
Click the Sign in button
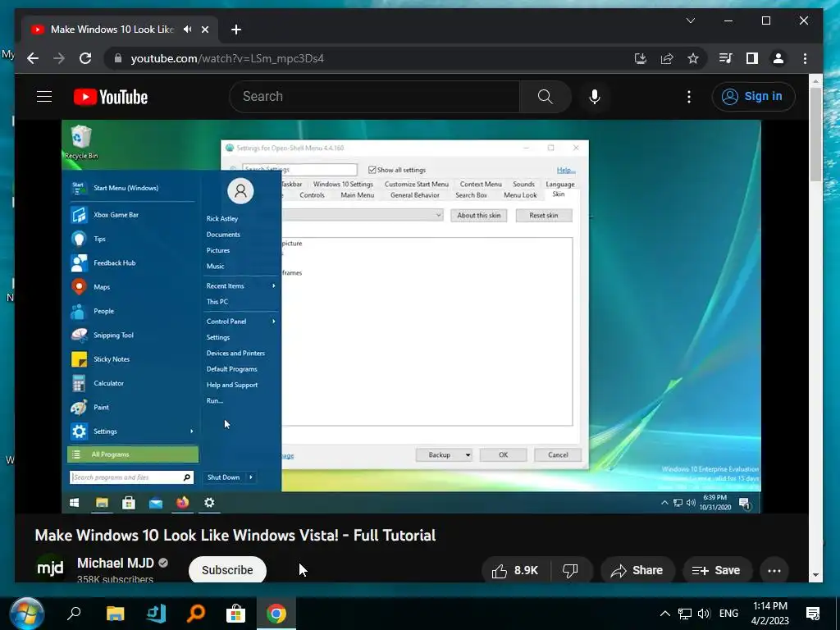click(753, 97)
